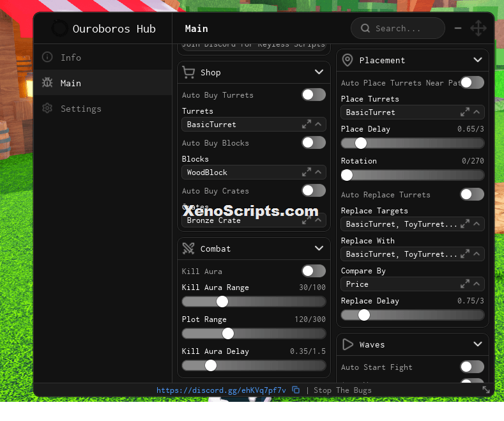The height and width of the screenshot is (421, 504).
Task: Click the gear icon beside Settings
Action: (47, 109)
